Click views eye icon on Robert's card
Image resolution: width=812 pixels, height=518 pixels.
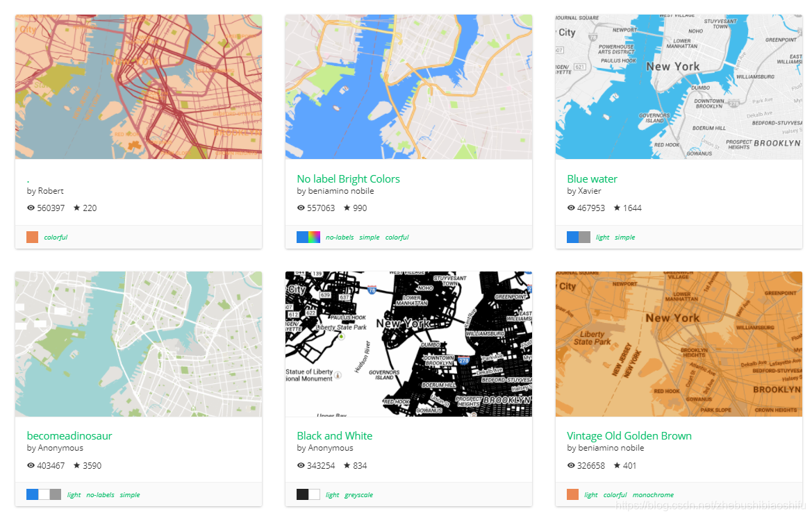31,208
